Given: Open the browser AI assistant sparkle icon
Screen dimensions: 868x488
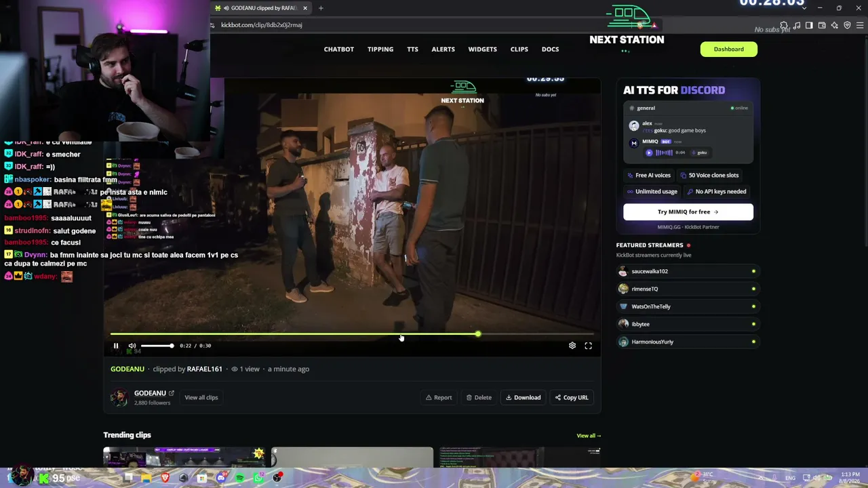Looking at the screenshot, I should pos(835,26).
